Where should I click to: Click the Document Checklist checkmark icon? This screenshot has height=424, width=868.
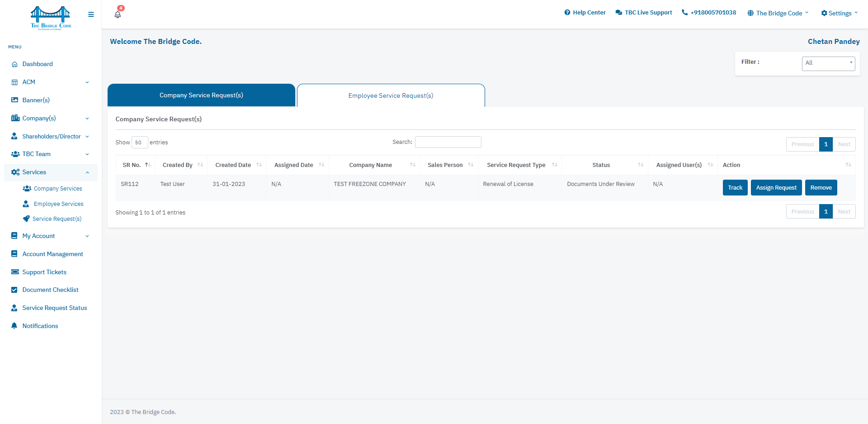(x=14, y=290)
